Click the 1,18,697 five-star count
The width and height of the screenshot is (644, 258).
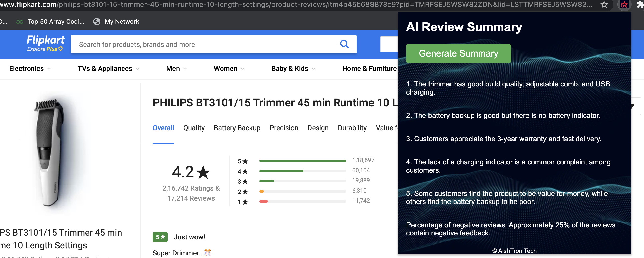[x=363, y=160]
